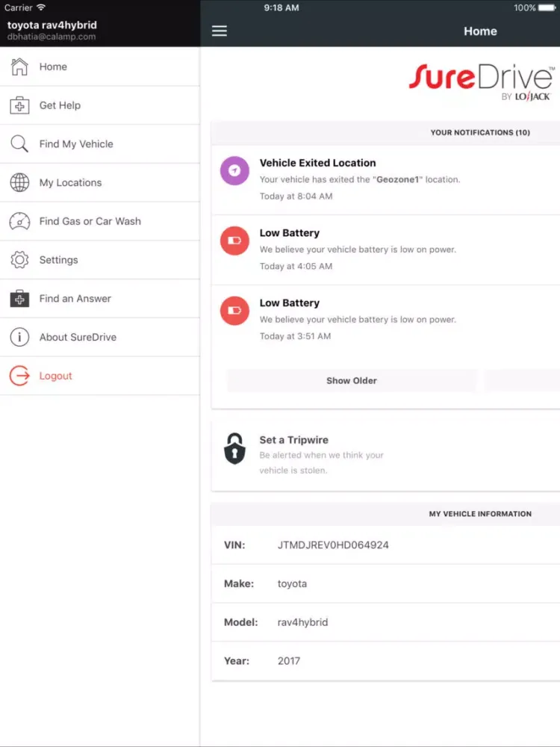Open Low Battery notification title at 4:05 AM

(290, 233)
